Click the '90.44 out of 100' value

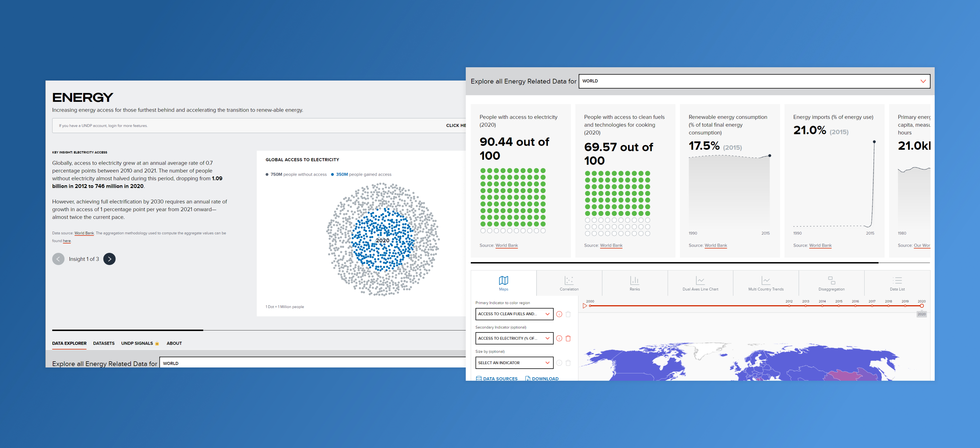(x=514, y=149)
